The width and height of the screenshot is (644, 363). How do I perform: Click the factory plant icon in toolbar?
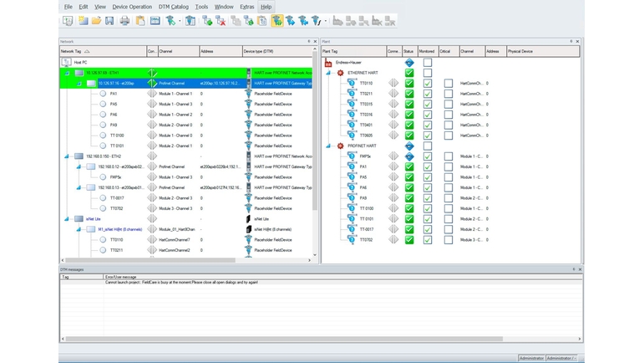point(337,21)
